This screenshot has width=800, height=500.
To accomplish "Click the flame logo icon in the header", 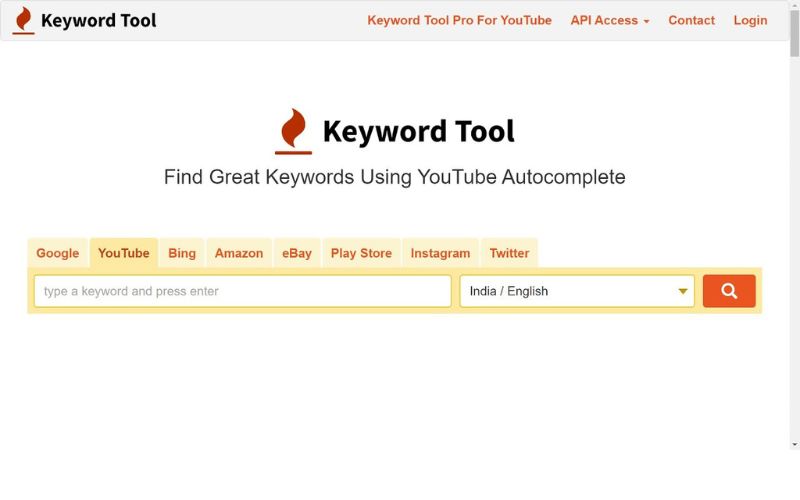I will coord(23,20).
